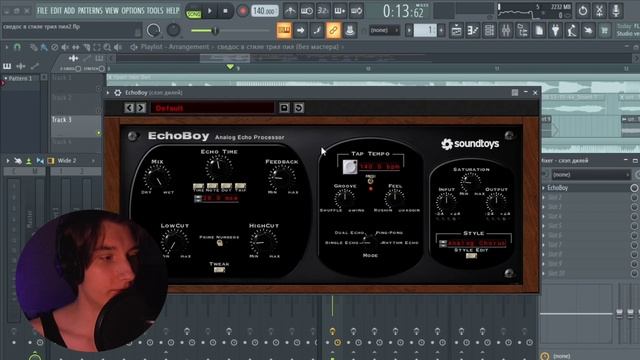Toggle the MIDI sync switch under Tap Tempo
Viewport: 640px width, 360px height.
click(x=371, y=180)
